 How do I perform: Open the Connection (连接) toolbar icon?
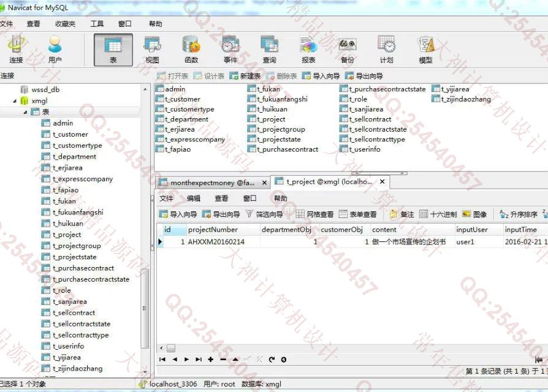[x=16, y=50]
